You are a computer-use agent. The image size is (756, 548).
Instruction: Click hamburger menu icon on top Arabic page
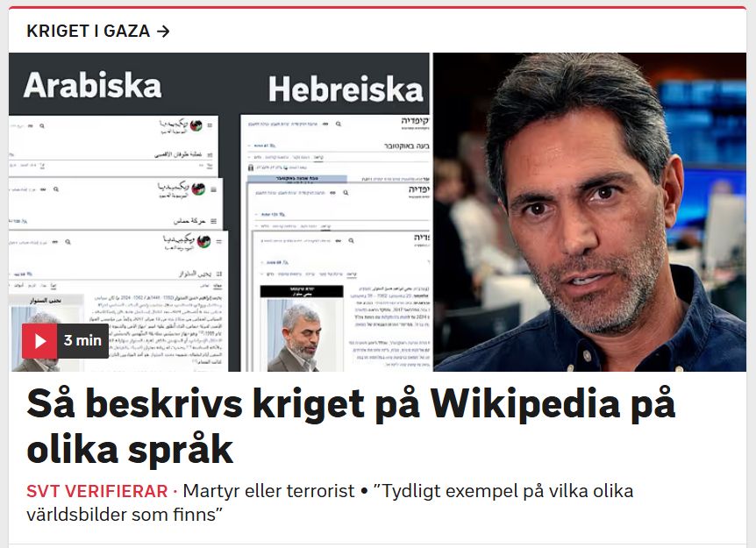pyautogui.click(x=210, y=125)
